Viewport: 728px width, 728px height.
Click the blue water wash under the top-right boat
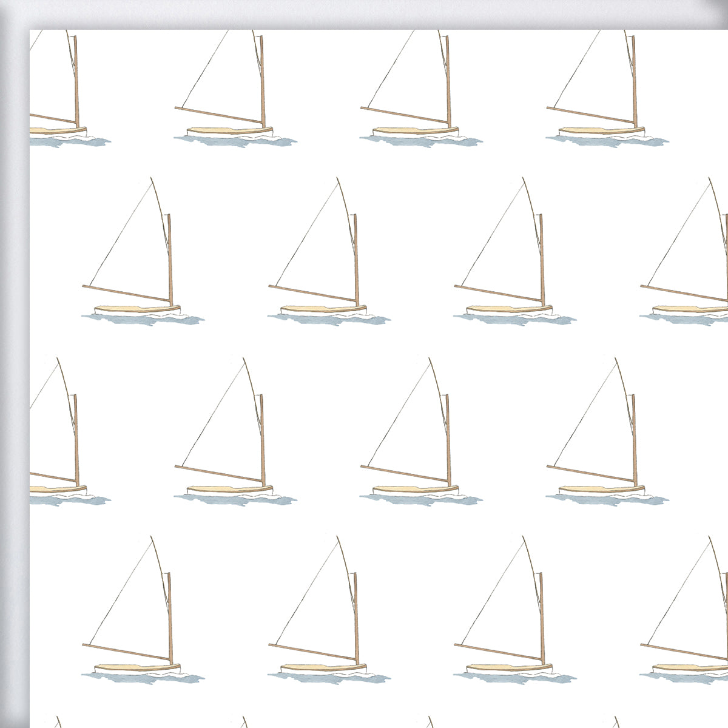[x=607, y=140]
